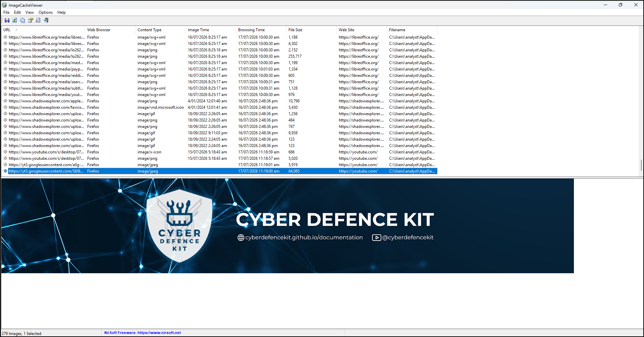Select the libreoffice media/yout... URL row

tap(219, 95)
